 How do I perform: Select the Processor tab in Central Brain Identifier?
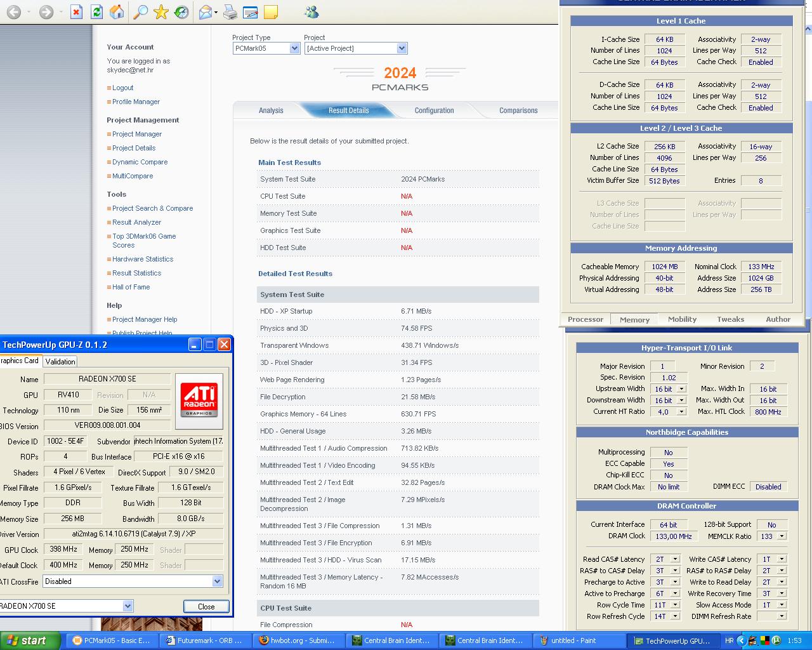(x=586, y=319)
